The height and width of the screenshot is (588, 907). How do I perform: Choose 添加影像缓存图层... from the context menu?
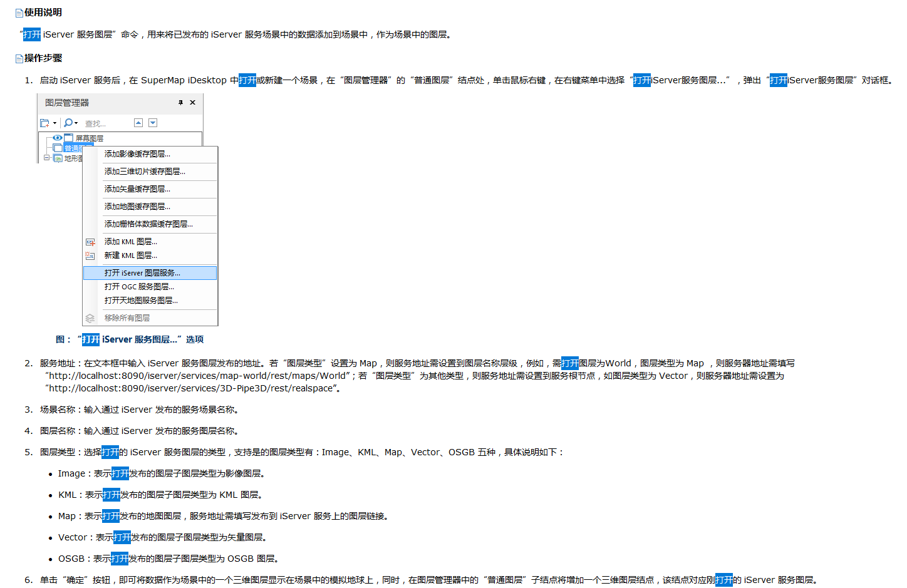tap(150, 154)
